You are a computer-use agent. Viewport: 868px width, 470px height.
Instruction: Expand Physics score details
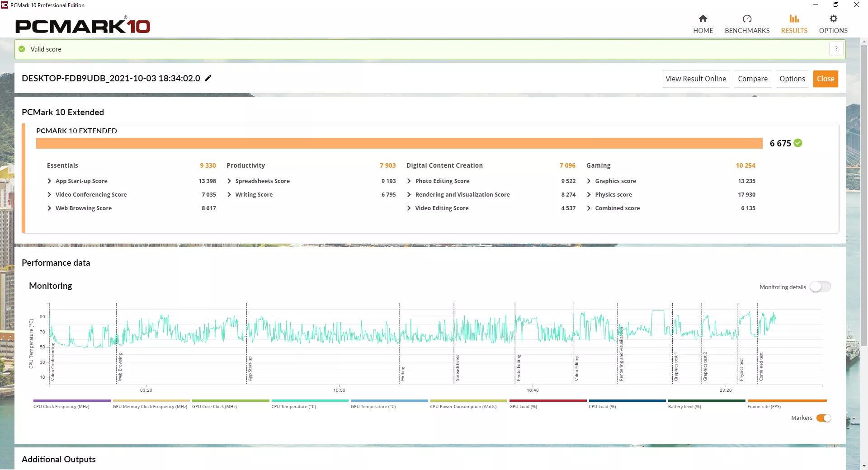tap(589, 194)
